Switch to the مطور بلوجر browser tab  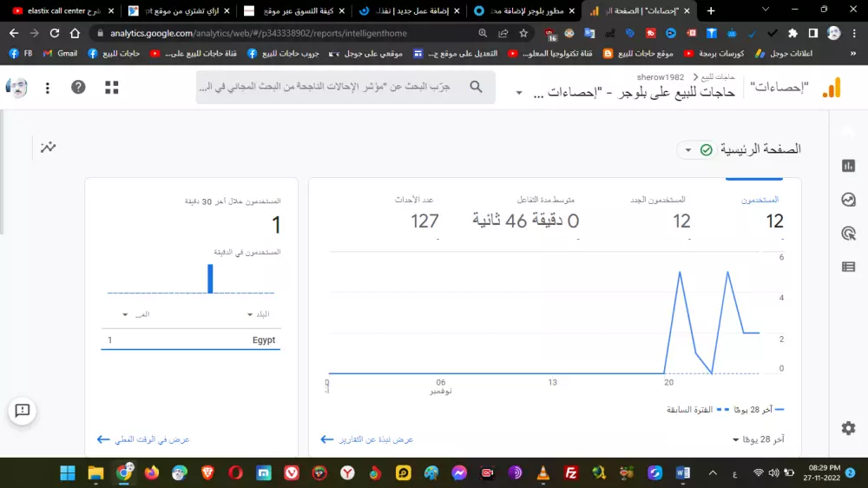tap(523, 10)
